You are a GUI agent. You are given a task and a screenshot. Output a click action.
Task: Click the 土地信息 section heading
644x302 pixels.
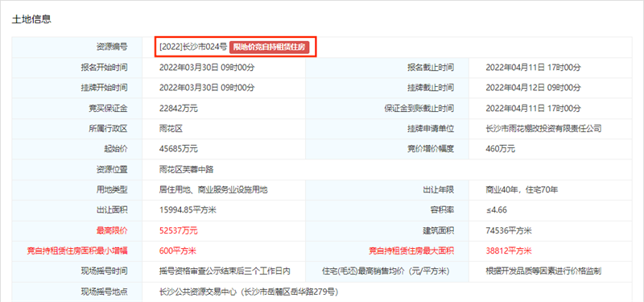(x=31, y=19)
